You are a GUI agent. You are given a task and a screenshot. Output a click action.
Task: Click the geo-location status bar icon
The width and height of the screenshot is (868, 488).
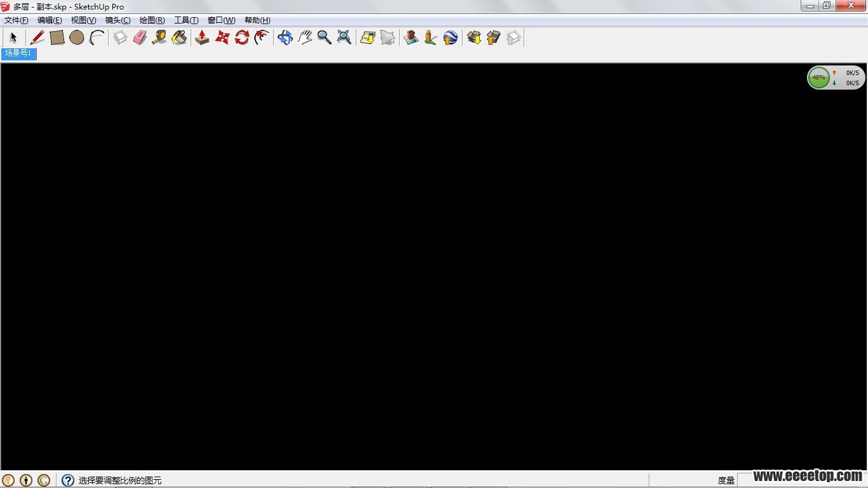(x=8, y=480)
